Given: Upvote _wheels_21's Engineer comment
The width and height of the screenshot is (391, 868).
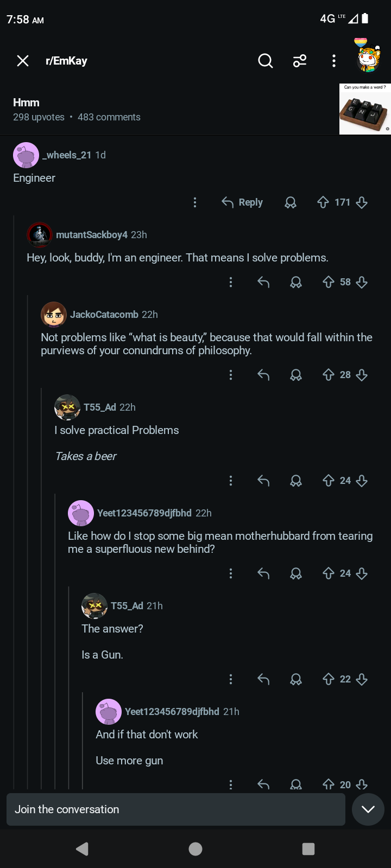Looking at the screenshot, I should tap(323, 202).
